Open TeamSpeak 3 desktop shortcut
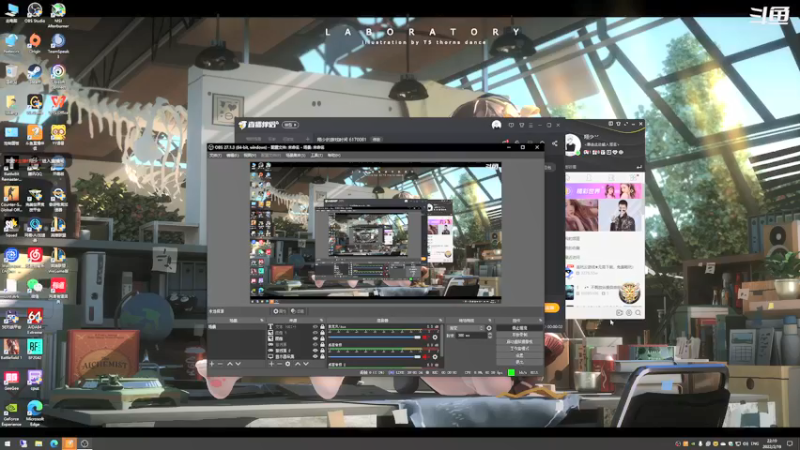Image resolution: width=800 pixels, height=450 pixels. [x=58, y=45]
